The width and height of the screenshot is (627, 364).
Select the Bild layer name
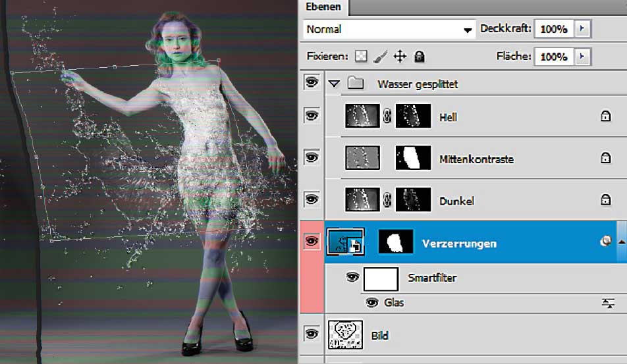pos(380,335)
